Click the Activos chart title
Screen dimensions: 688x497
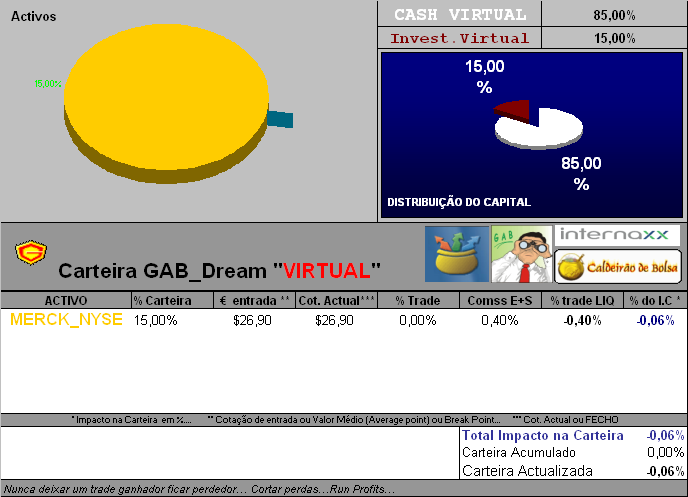tap(33, 16)
